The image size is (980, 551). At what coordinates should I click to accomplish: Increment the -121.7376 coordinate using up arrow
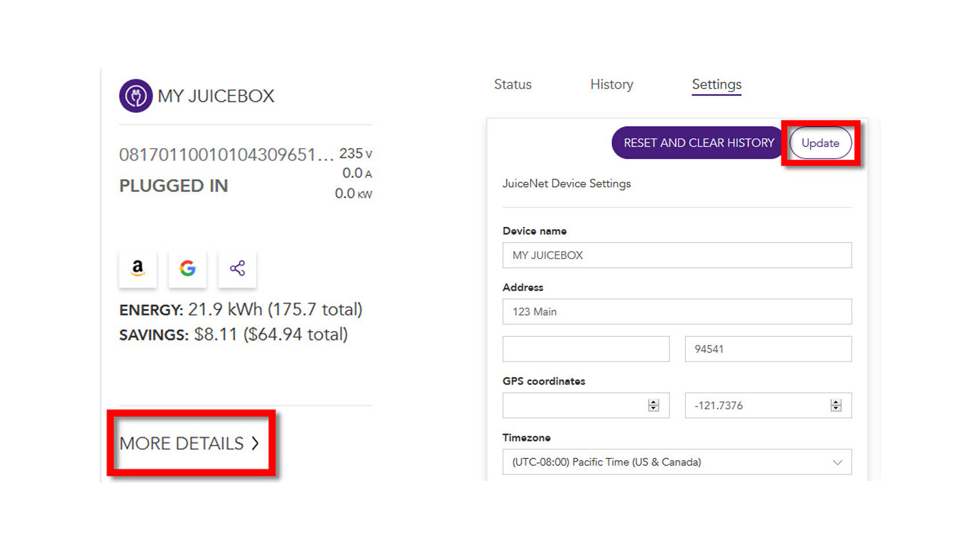(x=836, y=402)
